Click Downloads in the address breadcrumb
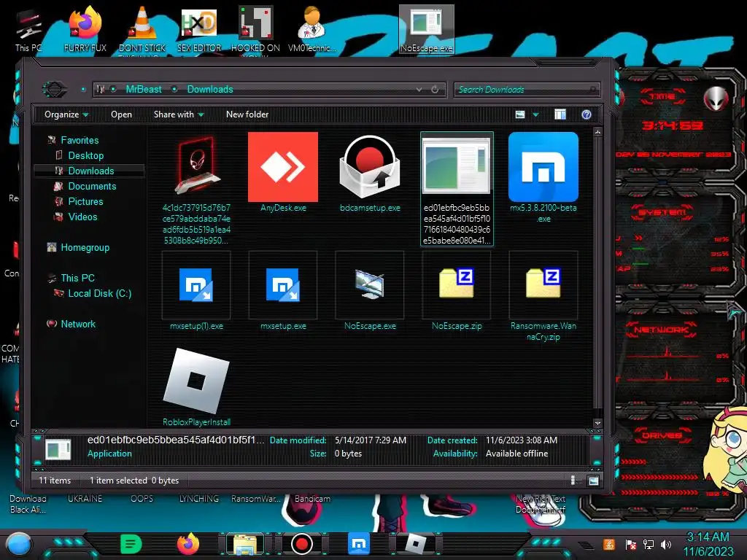The height and width of the screenshot is (560, 747). (x=210, y=89)
